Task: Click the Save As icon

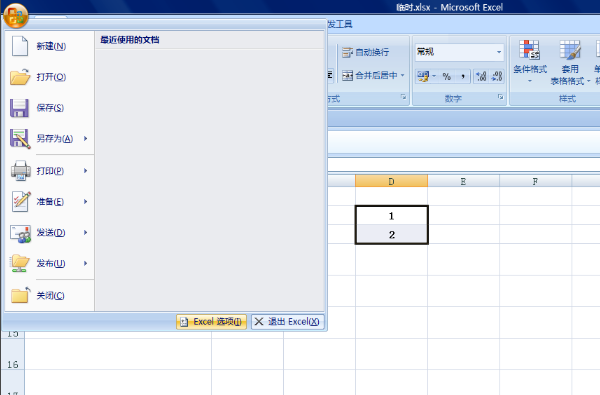Action: (20, 139)
